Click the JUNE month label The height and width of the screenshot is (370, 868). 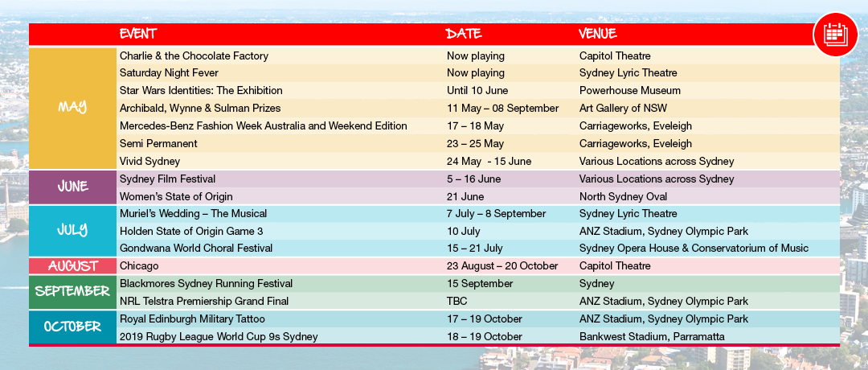[x=72, y=186]
